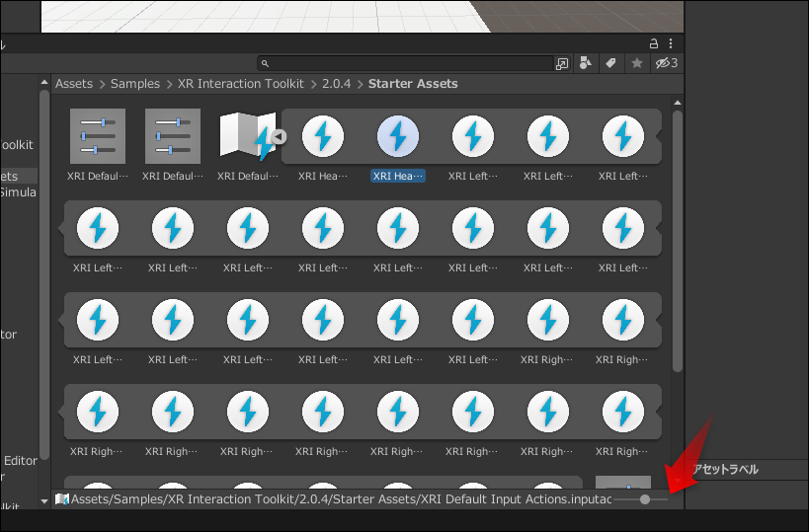Image resolution: width=809 pixels, height=532 pixels.
Task: Select the Editor folder in the tree
Action: [x=20, y=460]
